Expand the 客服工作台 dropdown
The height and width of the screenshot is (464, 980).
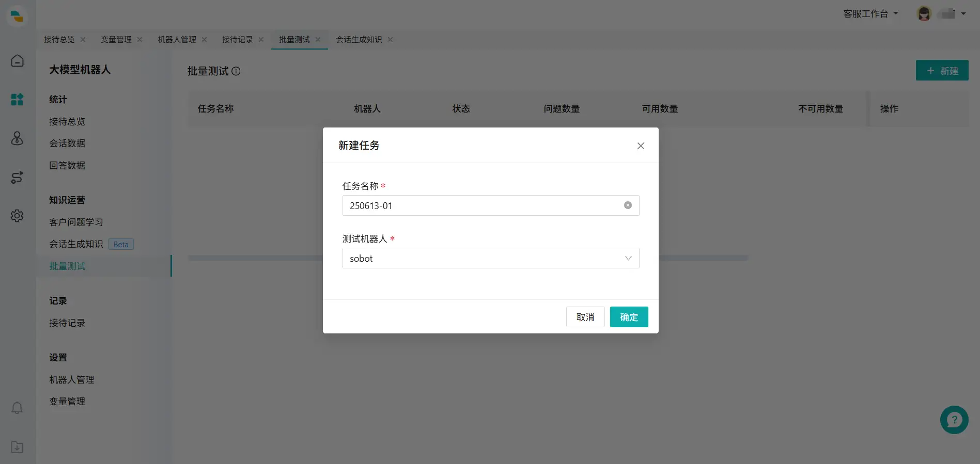[871, 14]
